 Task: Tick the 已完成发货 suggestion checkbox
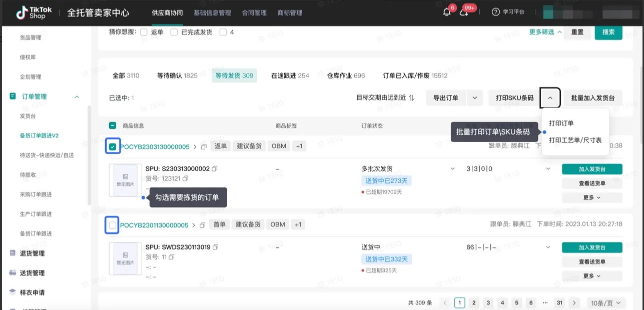(x=174, y=32)
